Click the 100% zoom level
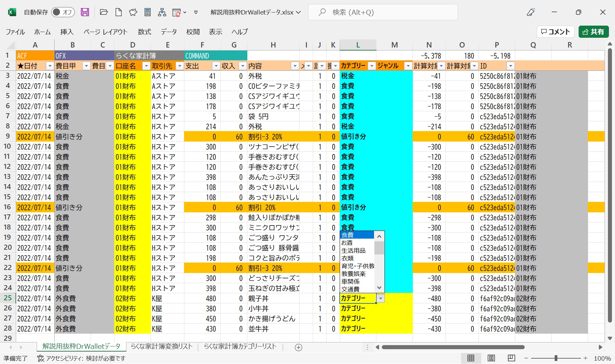This screenshot has width=615, height=364. click(602, 358)
